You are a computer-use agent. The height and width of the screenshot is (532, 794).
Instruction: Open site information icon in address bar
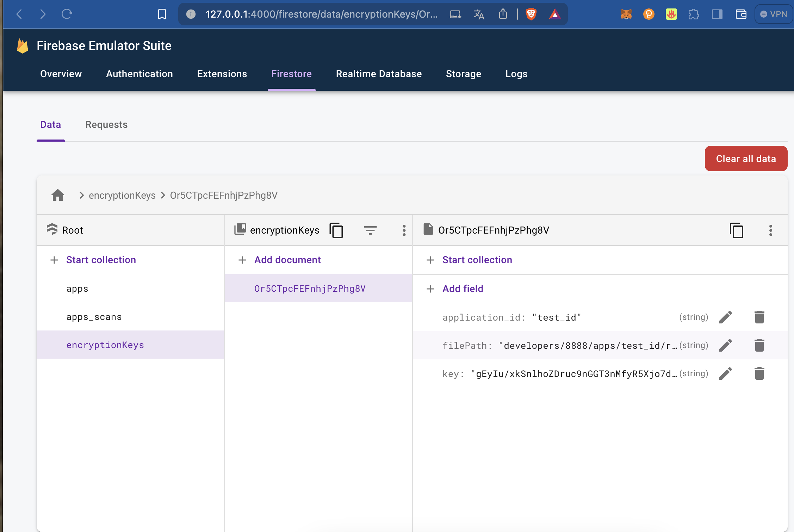pyautogui.click(x=191, y=14)
